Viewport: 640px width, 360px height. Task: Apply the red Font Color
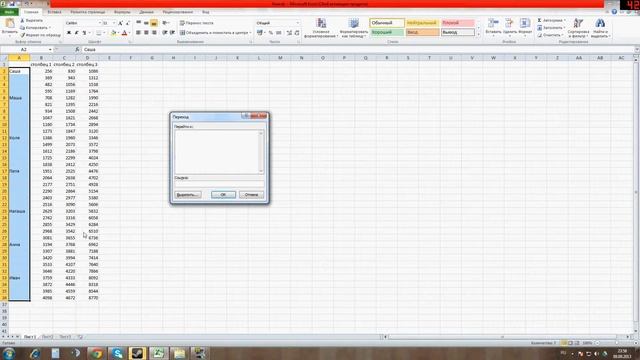pos(124,33)
